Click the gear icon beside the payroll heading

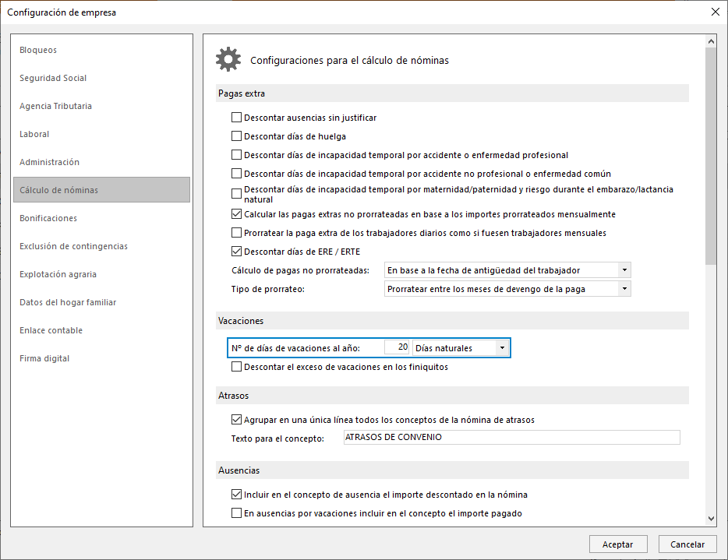coord(228,59)
